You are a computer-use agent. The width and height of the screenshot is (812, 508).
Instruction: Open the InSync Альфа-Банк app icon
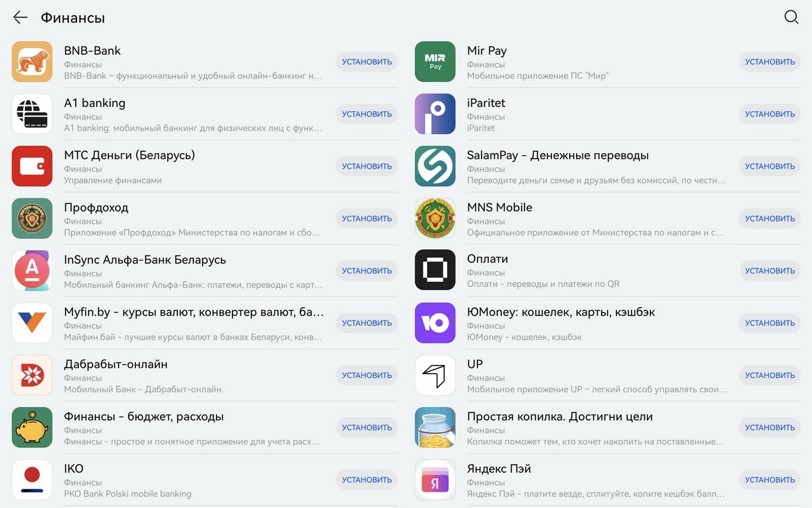point(32,270)
